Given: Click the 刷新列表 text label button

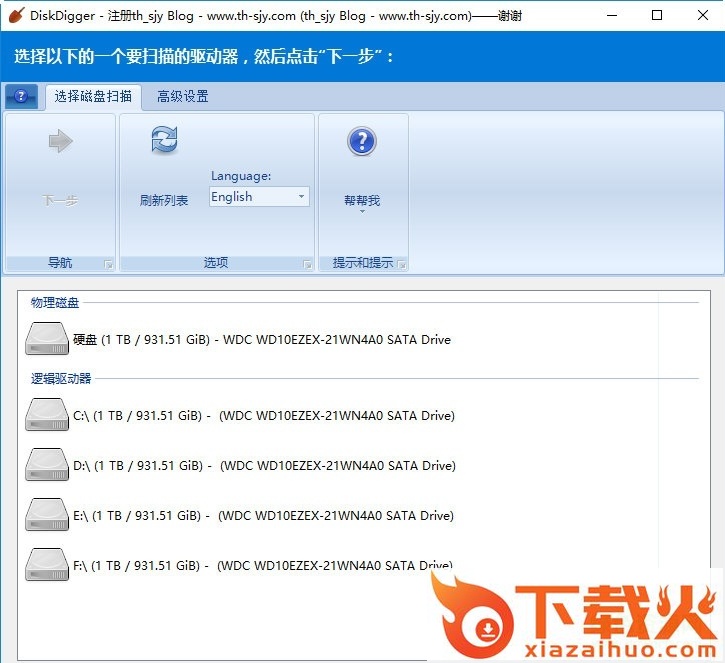Looking at the screenshot, I should tap(164, 200).
